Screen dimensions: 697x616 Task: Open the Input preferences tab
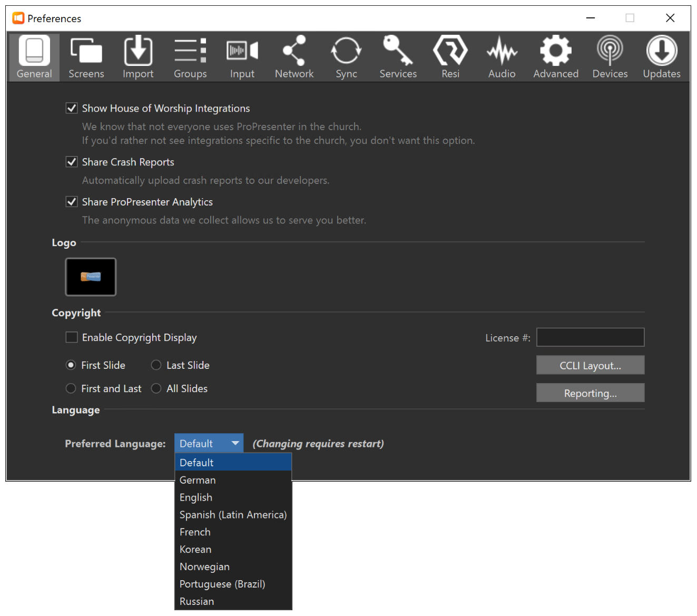coord(242,57)
